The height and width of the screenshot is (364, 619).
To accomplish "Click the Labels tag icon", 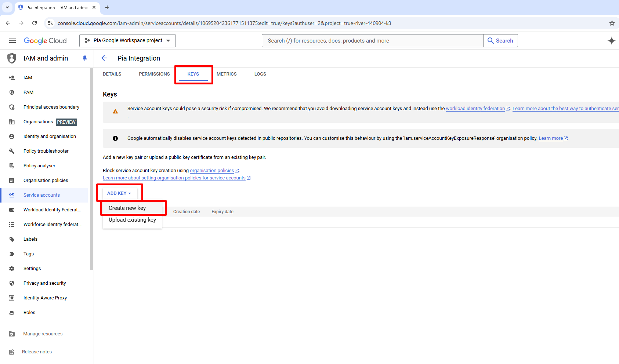I will (x=12, y=239).
